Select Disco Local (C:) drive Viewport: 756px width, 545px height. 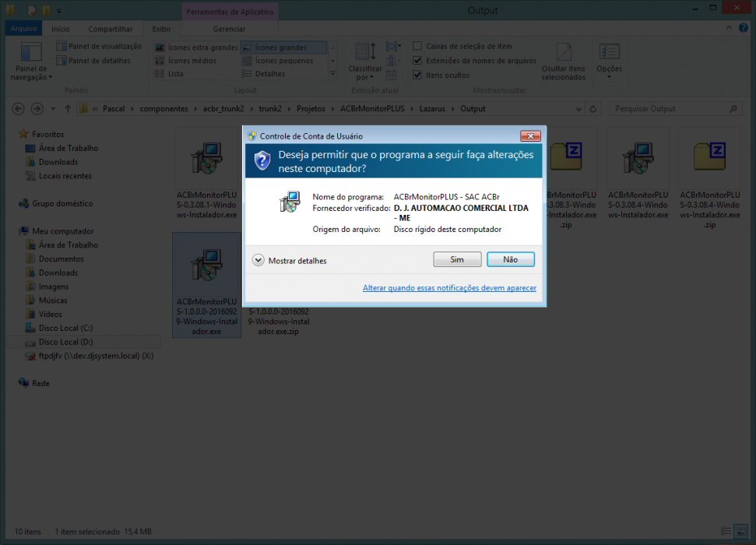click(x=65, y=328)
